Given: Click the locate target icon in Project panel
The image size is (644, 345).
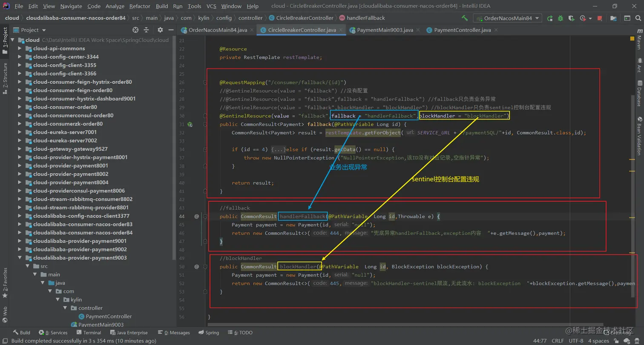Looking at the screenshot, I should pyautogui.click(x=135, y=30).
